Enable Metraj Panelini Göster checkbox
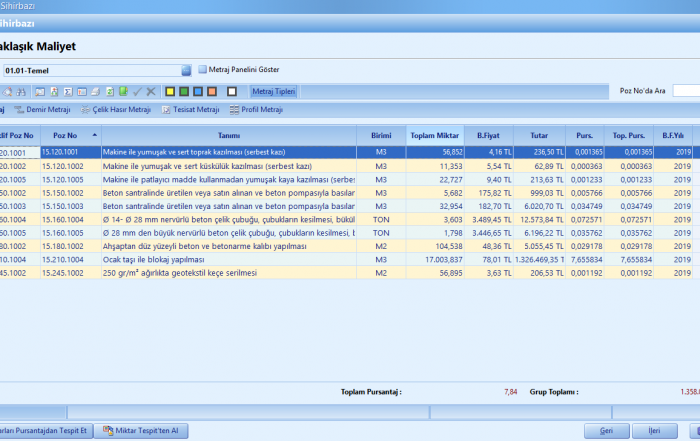700x441 pixels. (x=201, y=70)
